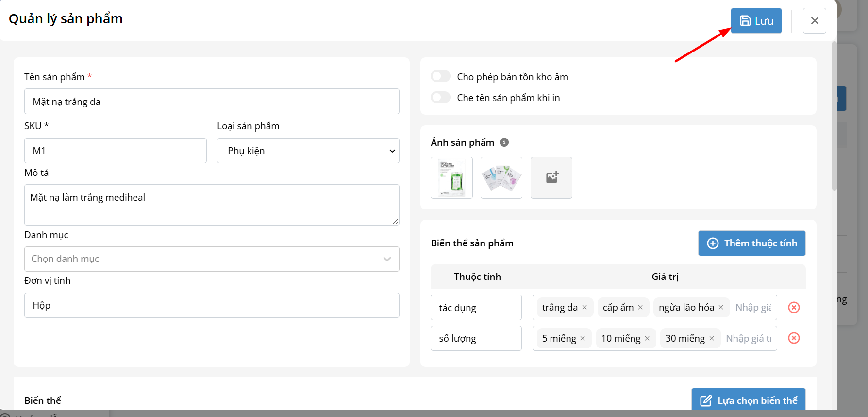Expand the Danh mục category selector

click(x=387, y=259)
